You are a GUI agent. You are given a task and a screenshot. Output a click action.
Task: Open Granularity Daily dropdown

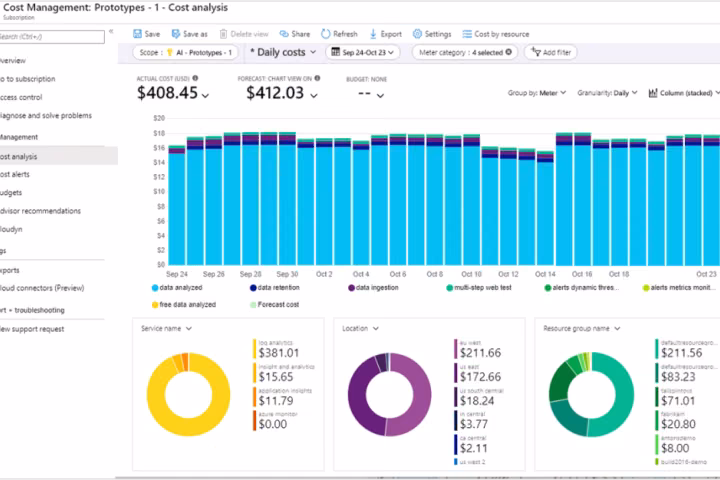click(607, 93)
